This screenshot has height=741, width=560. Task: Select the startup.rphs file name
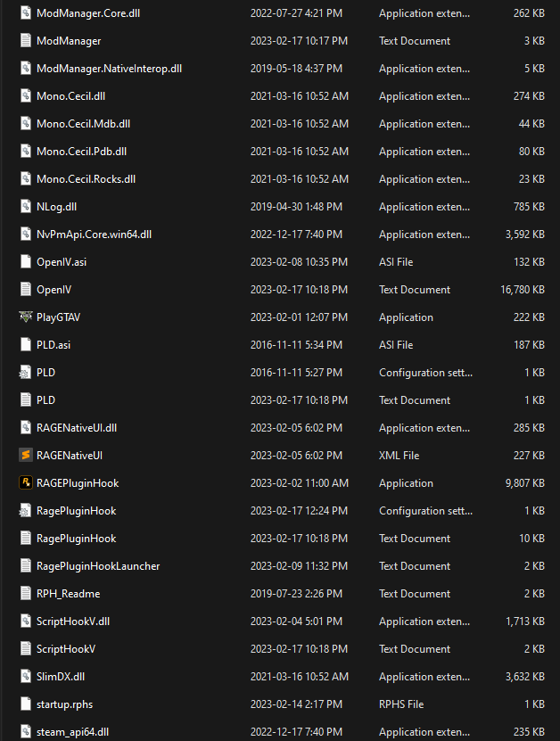[x=65, y=704]
